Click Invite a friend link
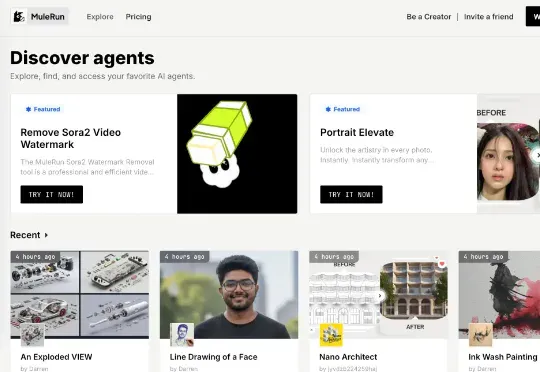 click(x=488, y=17)
